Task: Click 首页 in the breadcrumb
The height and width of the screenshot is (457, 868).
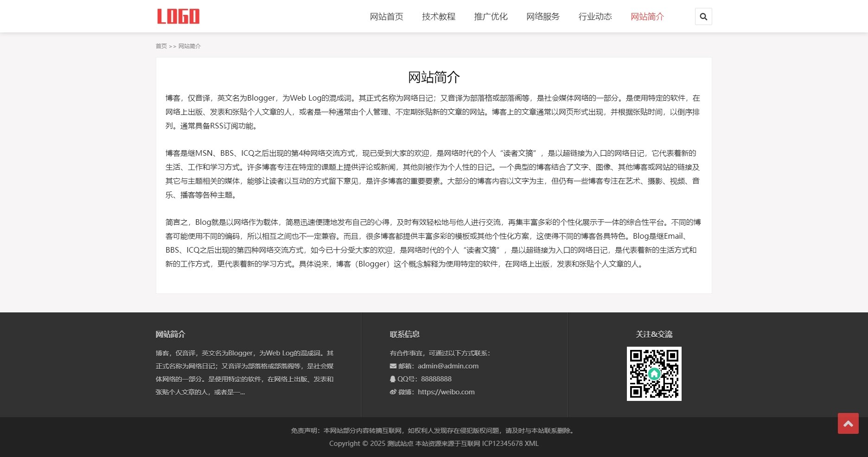Action: click(161, 46)
